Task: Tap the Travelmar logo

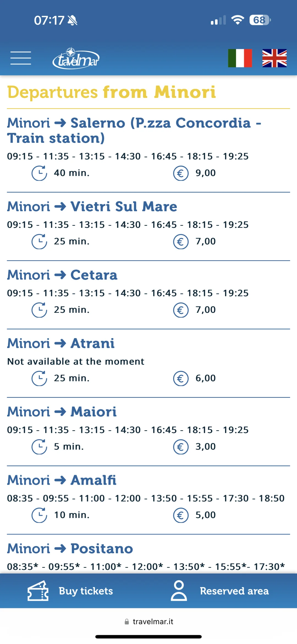Action: pos(76,59)
